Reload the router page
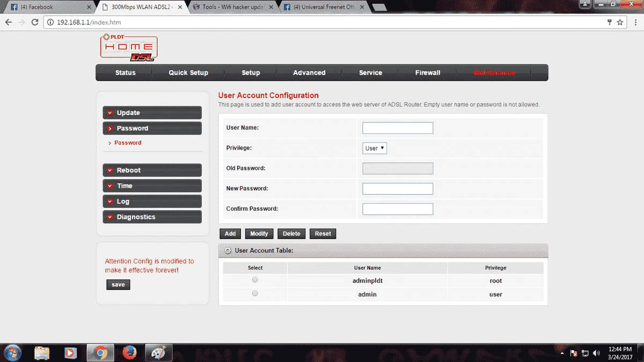 [35, 23]
